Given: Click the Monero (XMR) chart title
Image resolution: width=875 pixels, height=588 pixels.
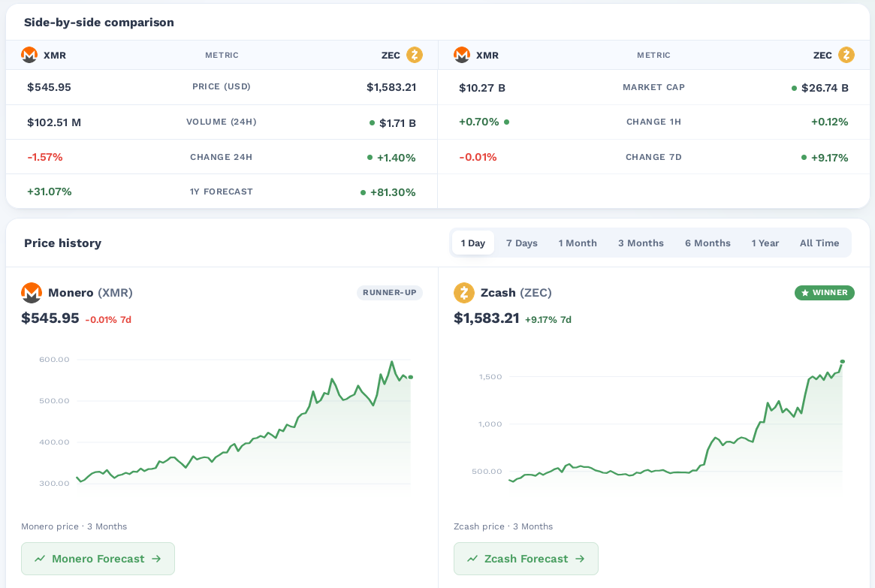Looking at the screenshot, I should [90, 292].
